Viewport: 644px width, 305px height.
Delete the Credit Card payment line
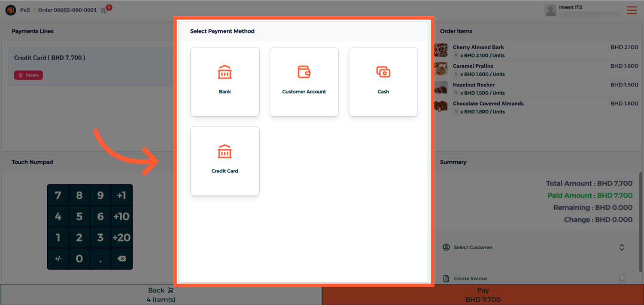point(28,75)
